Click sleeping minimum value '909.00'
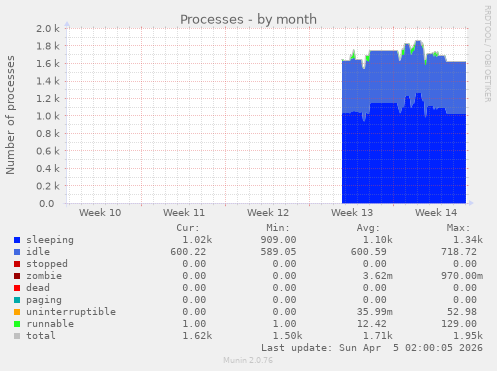The image size is (497, 371). [x=278, y=240]
